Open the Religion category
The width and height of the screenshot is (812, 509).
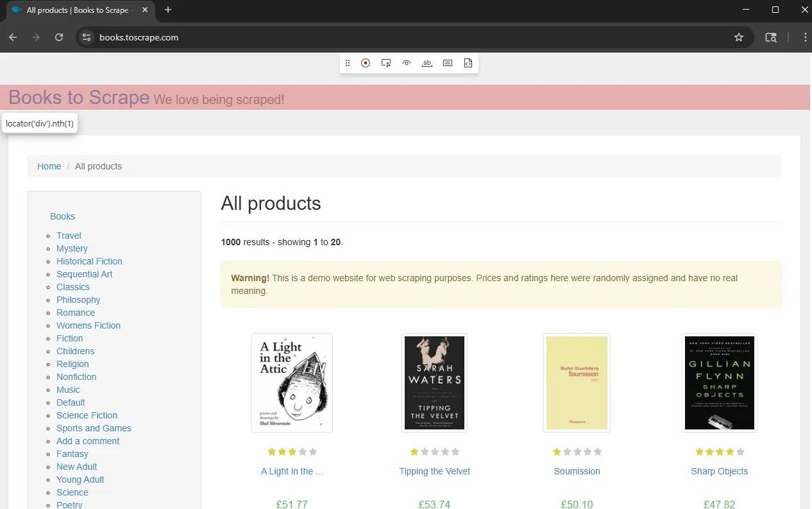tap(72, 364)
